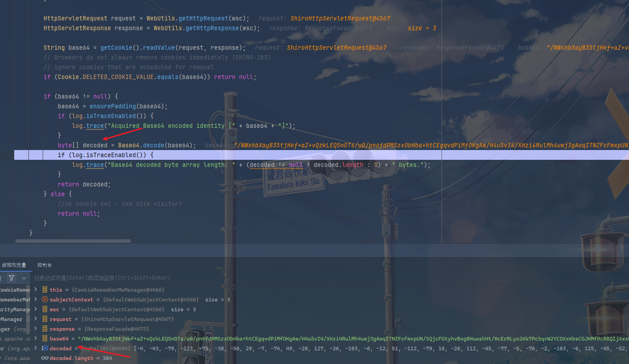629x364 pixels.
Task: Click the variable icon beside request
Action: pos(45,319)
